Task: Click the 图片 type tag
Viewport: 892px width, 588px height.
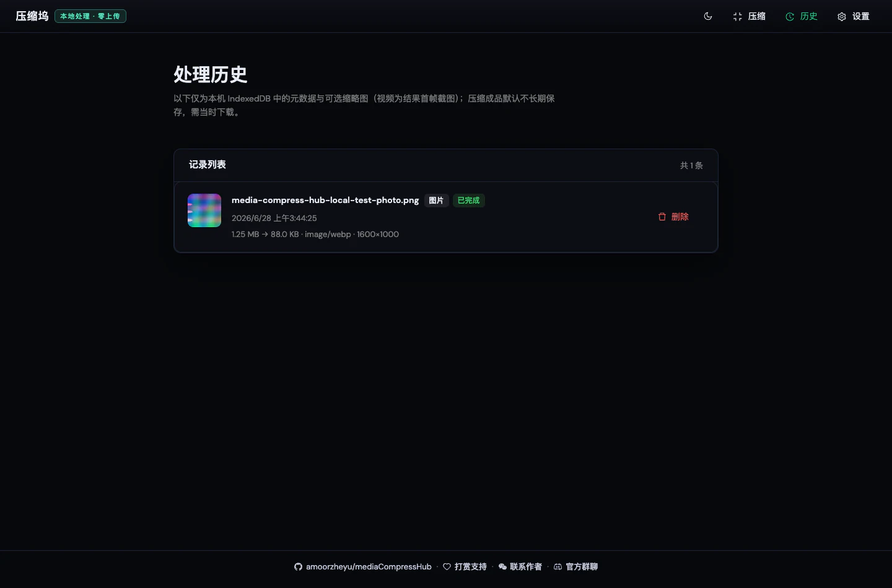Action: 436,200
